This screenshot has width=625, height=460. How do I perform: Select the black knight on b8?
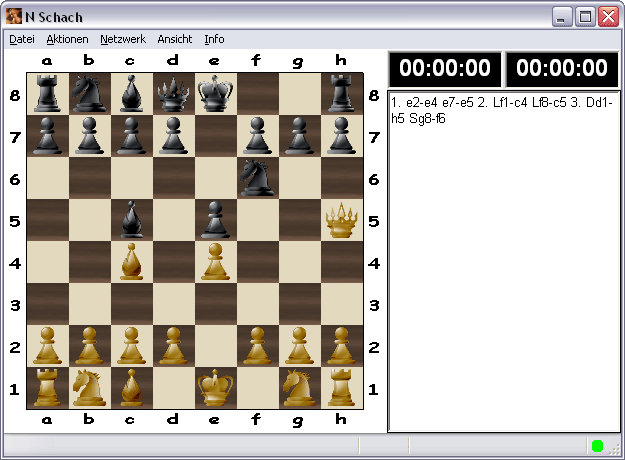(89, 94)
